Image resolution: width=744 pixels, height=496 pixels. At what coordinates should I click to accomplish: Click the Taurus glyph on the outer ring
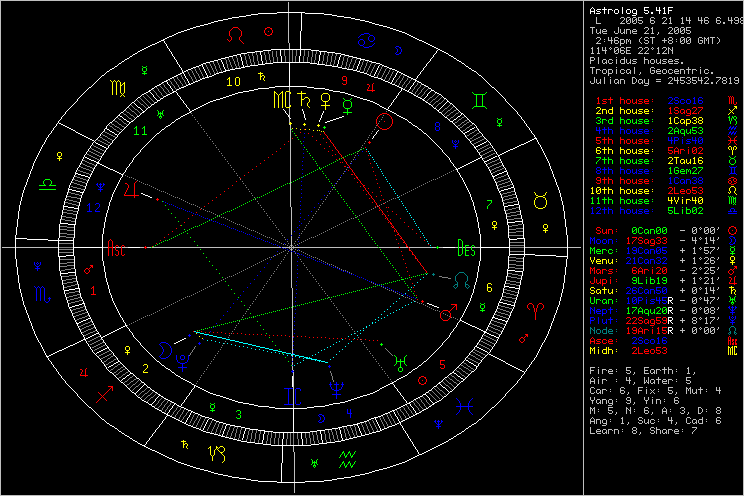[x=541, y=200]
